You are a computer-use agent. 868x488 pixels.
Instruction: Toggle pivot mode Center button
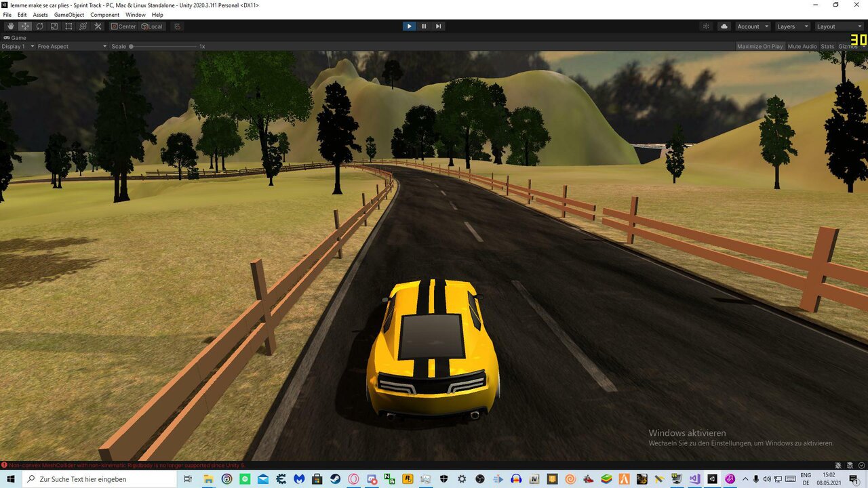coord(123,26)
